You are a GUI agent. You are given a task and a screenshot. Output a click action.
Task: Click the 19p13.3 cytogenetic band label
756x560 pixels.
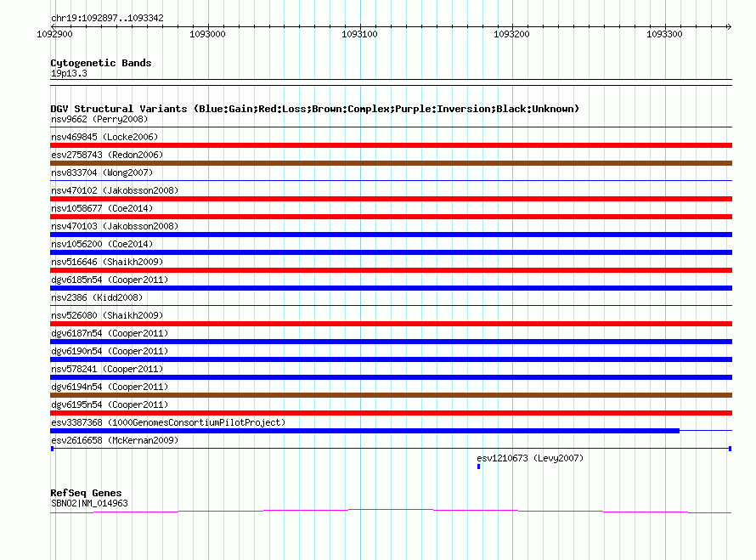coord(69,73)
